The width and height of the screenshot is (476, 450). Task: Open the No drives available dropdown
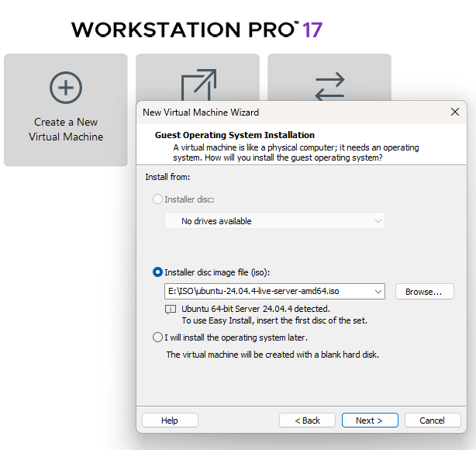274,221
